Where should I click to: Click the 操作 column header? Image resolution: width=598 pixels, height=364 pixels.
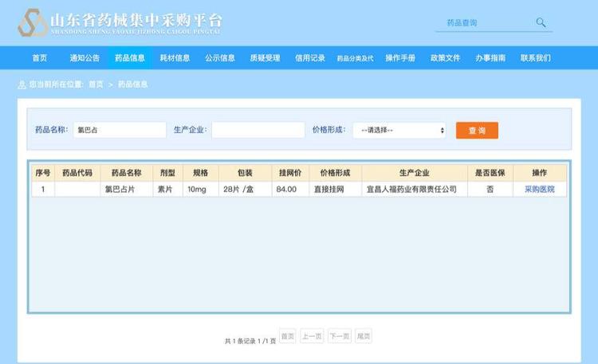[540, 173]
